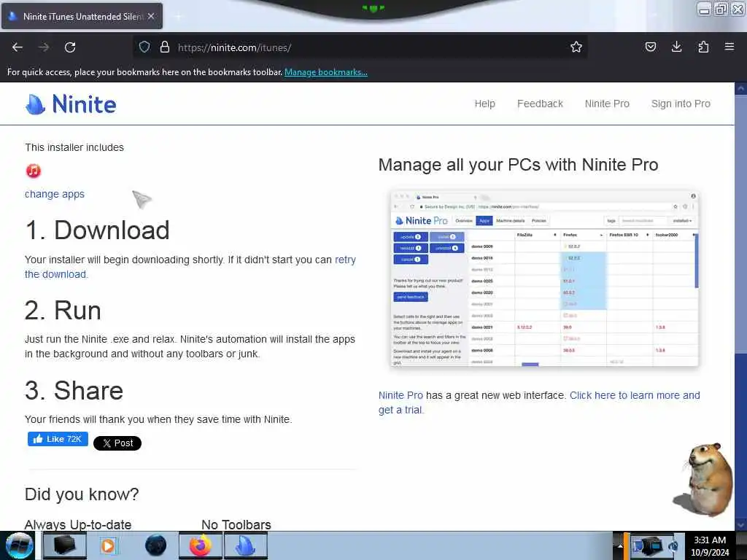
Task: Close the Ninite iTunes tab
Action: [x=151, y=16]
